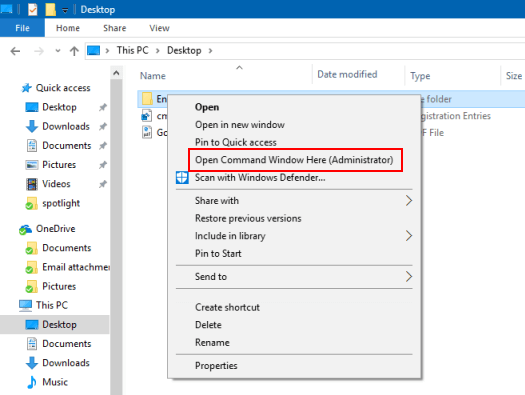The width and height of the screenshot is (525, 395).
Task: Open Documents folder under OneDrive
Action: coord(67,248)
